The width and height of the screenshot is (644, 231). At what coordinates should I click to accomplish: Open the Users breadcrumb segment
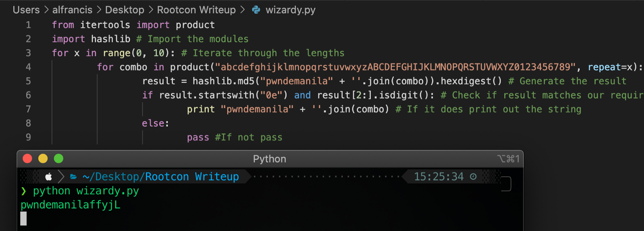(27, 10)
